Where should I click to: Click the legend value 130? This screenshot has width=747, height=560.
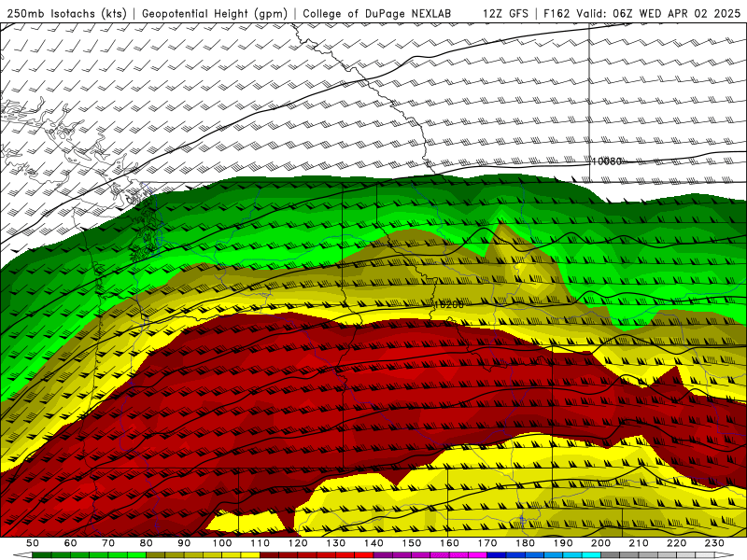tap(336, 543)
